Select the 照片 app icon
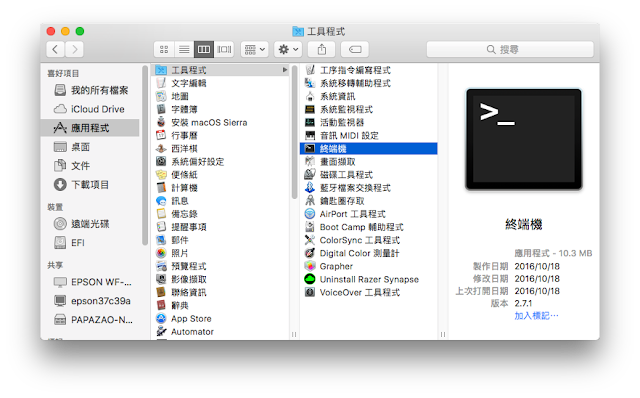 [161, 253]
